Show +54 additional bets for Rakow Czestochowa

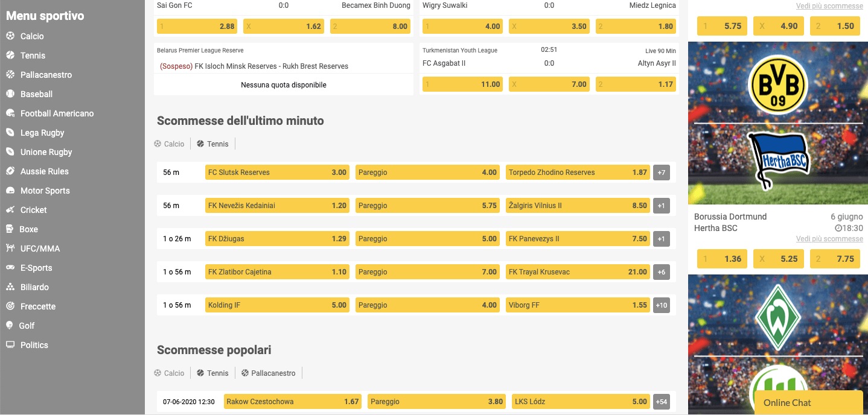(661, 401)
